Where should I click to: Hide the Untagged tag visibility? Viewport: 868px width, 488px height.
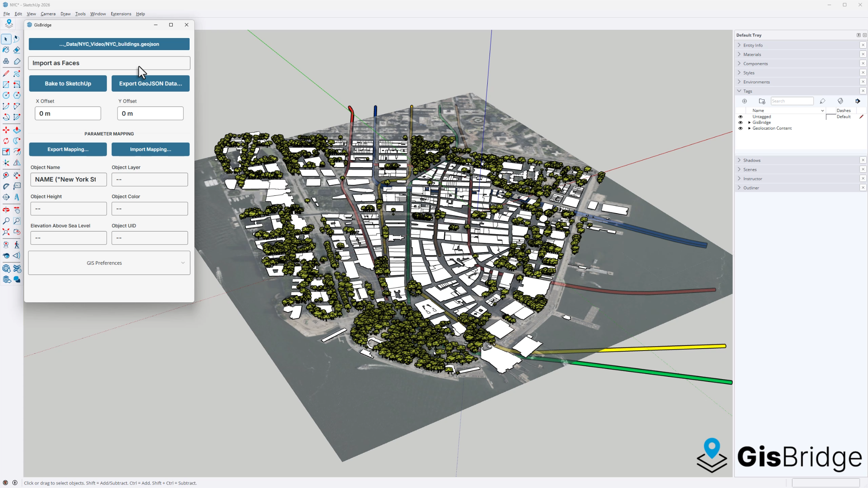pos(740,117)
